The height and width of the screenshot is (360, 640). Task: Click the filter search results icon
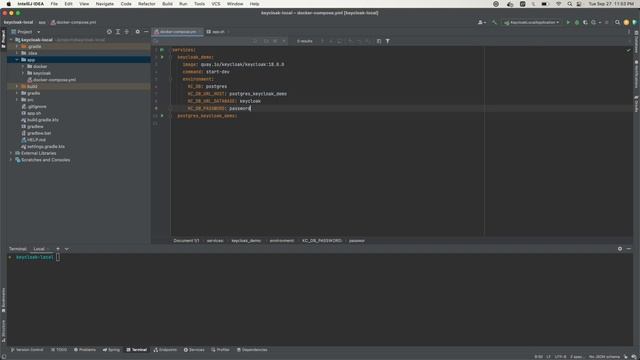coord(388,41)
